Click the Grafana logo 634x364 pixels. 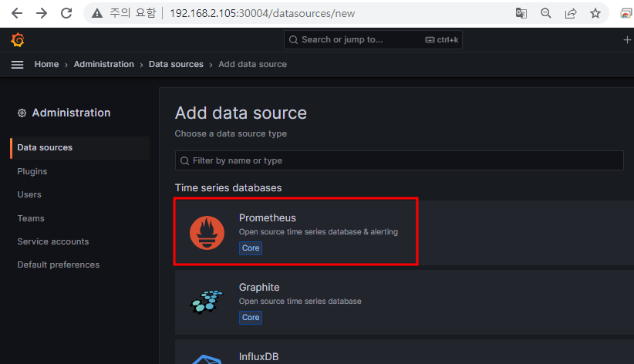18,39
